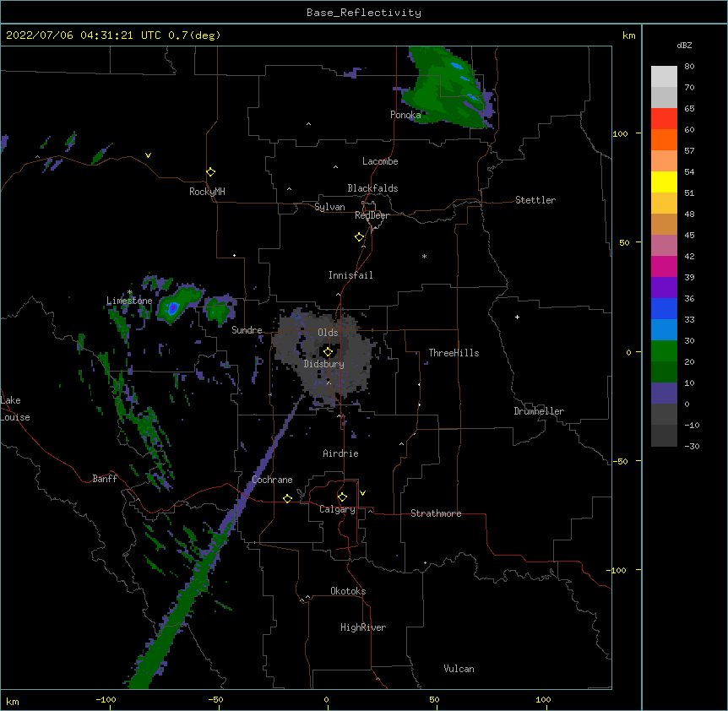The width and height of the screenshot is (728, 711).
Task: Click the -30 value in dBZ legend
Action: (692, 446)
